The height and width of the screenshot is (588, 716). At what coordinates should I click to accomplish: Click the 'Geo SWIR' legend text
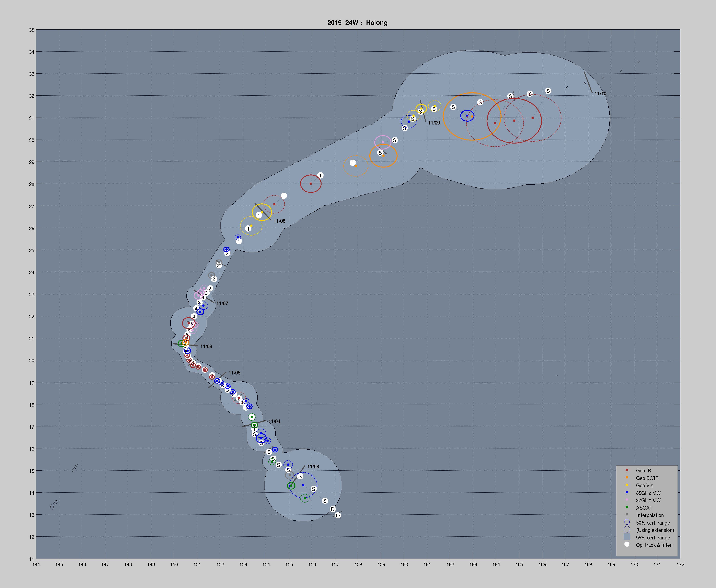pos(647,478)
